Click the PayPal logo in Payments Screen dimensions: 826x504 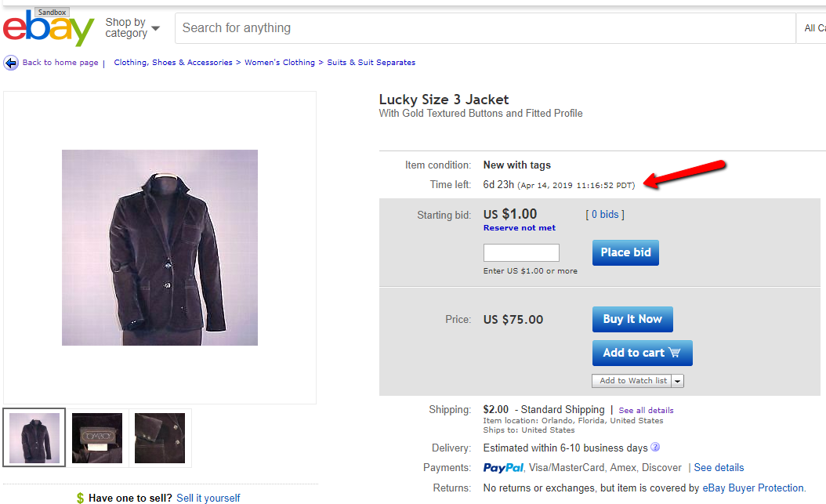coord(503,468)
